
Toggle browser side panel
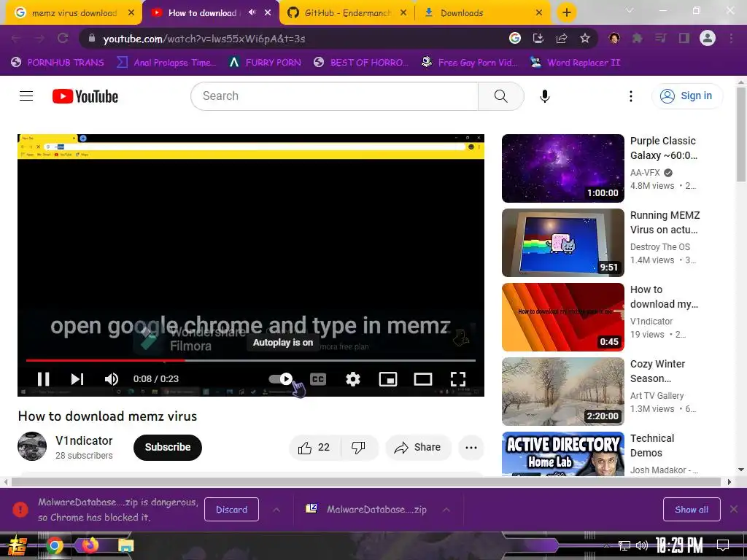[x=684, y=38]
